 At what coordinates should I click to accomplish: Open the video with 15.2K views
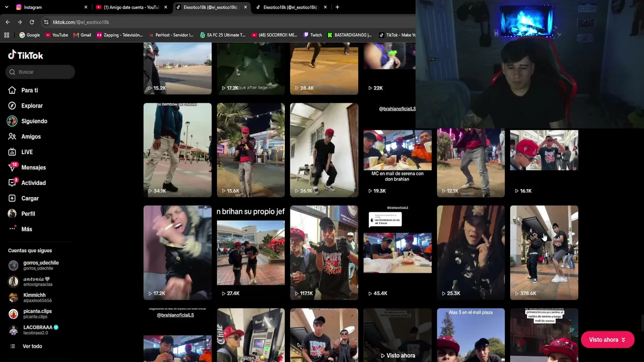178,68
